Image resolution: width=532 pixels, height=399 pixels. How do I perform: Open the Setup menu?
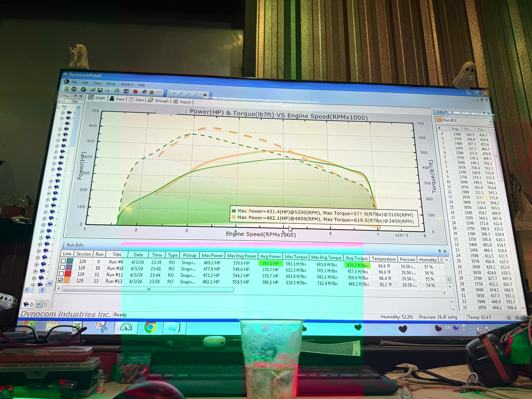point(111,84)
